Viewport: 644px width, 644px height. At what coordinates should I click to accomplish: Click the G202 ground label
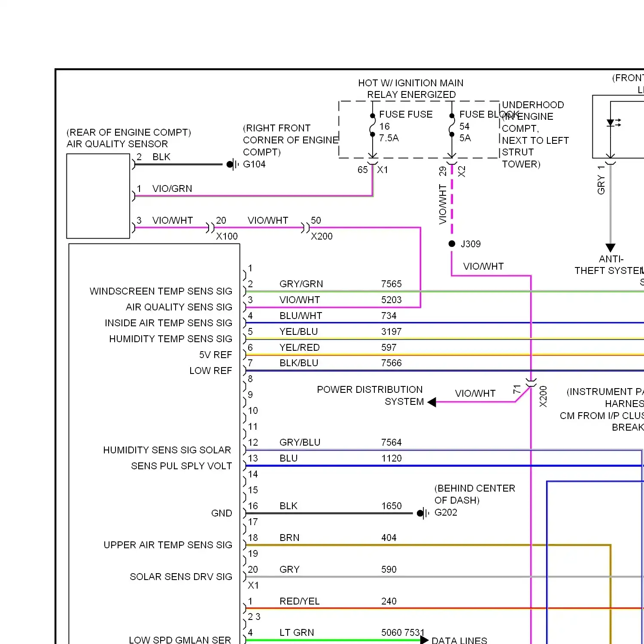point(446,512)
